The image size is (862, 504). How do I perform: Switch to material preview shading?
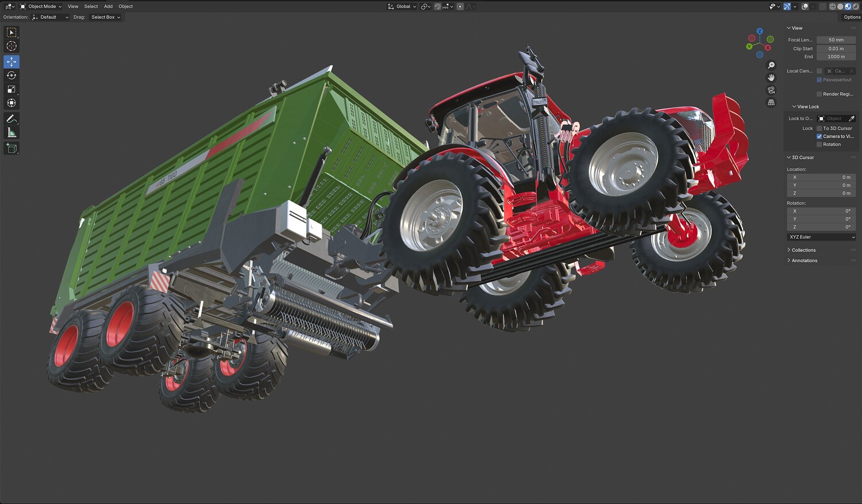[848, 6]
